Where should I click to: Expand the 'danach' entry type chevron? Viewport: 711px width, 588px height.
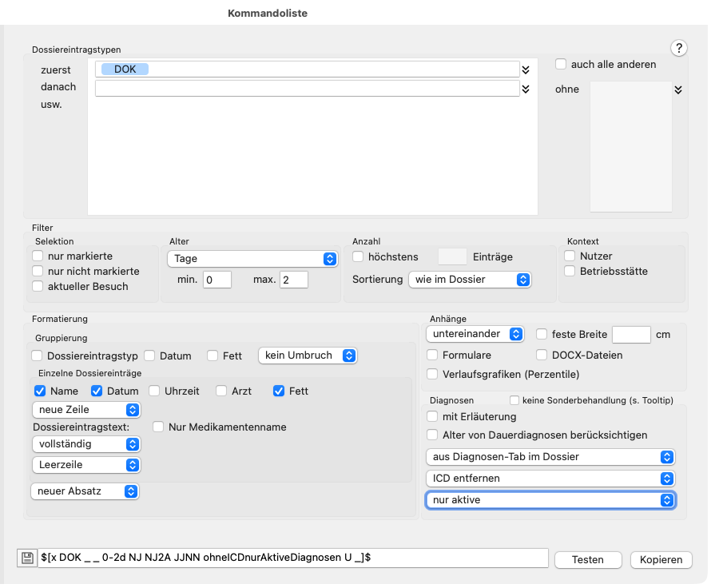pyautogui.click(x=526, y=89)
